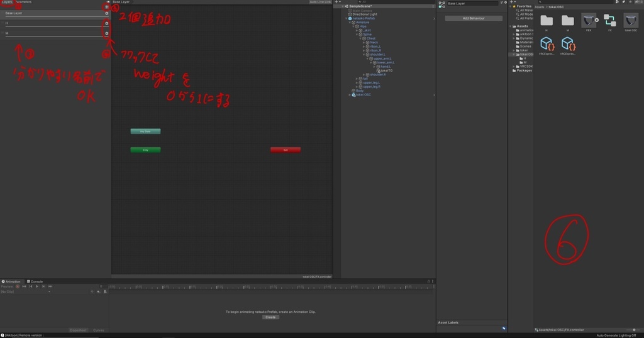This screenshot has width=644, height=338.
Task: Collapse the SampleScene hierarchy
Action: pyautogui.click(x=343, y=6)
